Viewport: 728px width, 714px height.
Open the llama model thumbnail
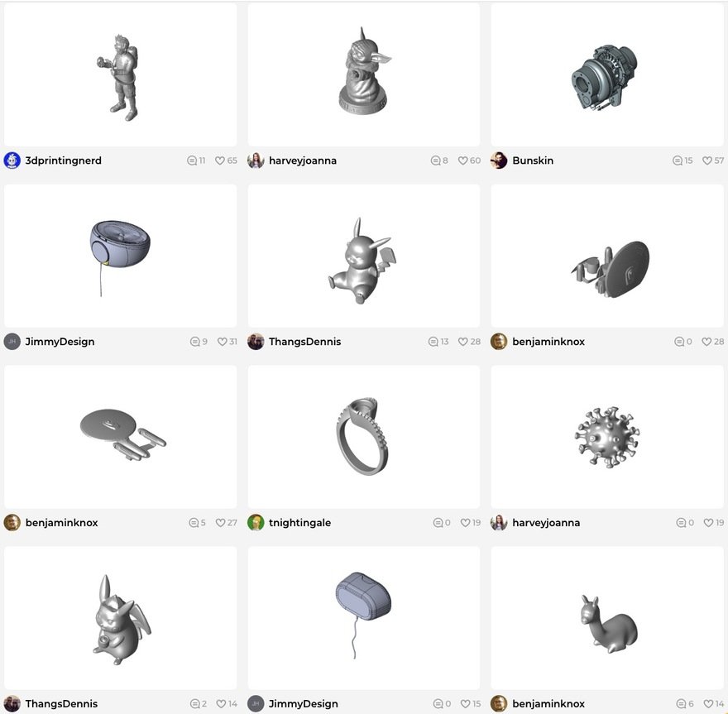pos(607,618)
